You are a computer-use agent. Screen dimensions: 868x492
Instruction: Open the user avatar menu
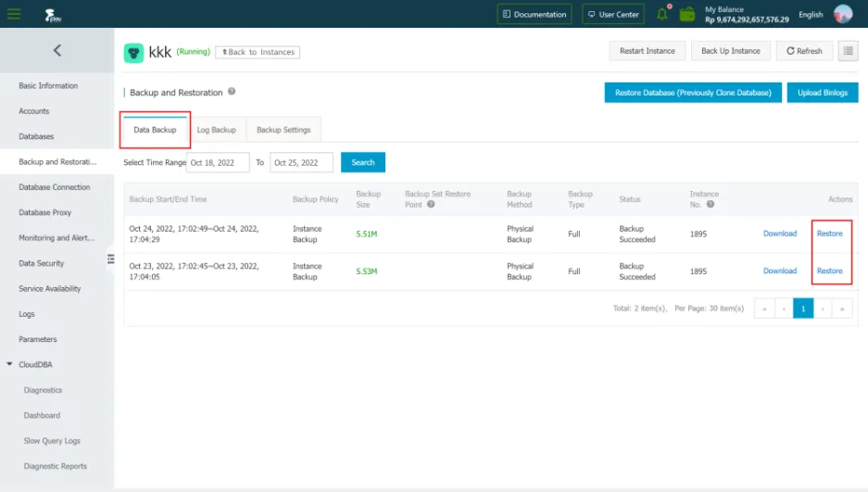(843, 14)
